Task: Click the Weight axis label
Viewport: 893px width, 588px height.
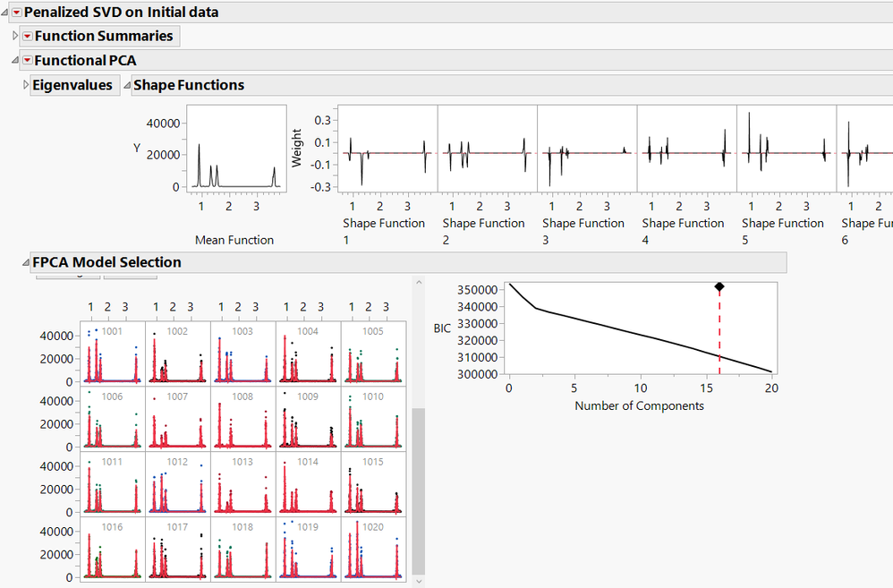Action: tap(296, 148)
